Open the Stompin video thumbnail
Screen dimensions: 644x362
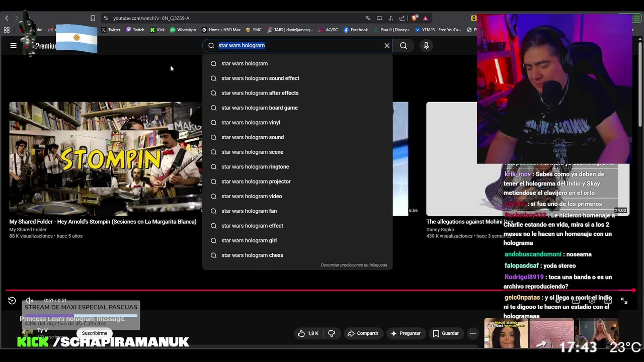coord(106,159)
